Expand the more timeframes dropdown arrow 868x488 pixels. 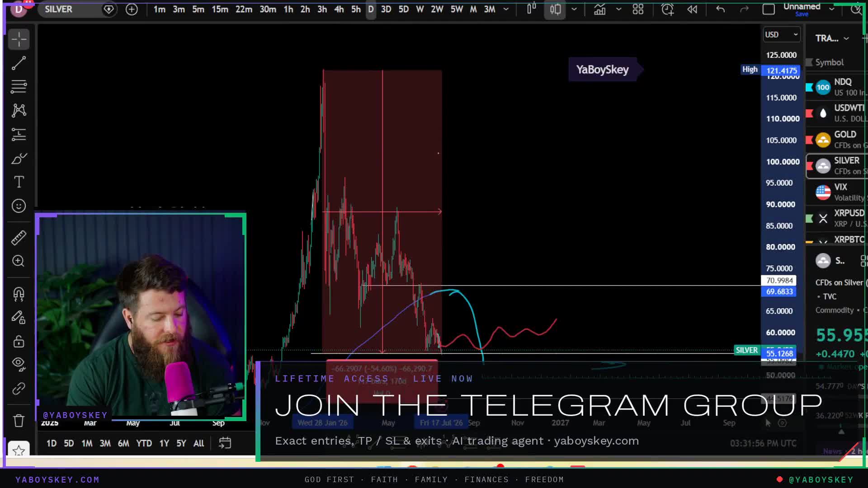[506, 9]
